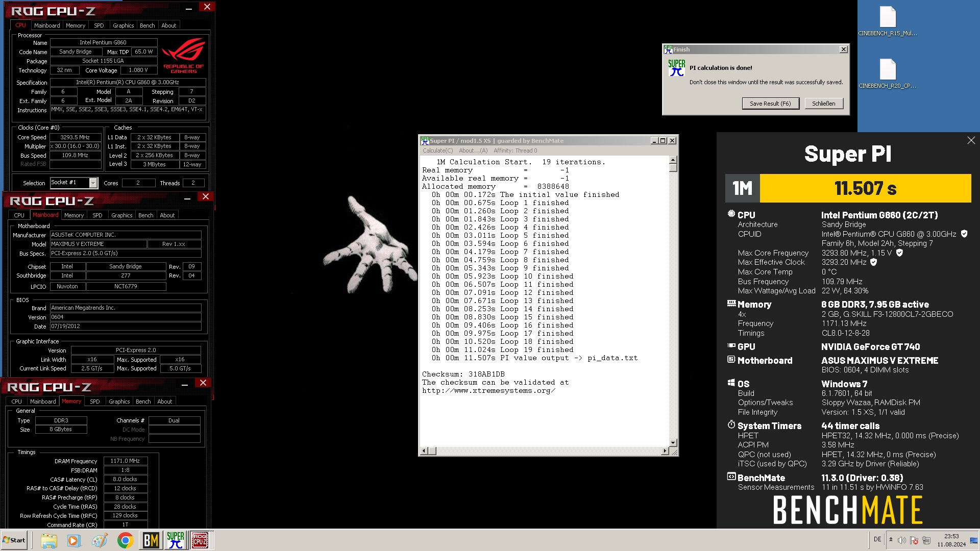Open Action Center flag icon in tray
980x551 pixels.
[914, 540]
